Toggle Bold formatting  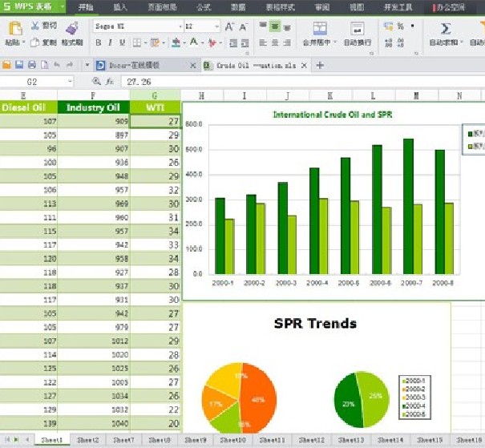pyautogui.click(x=99, y=42)
